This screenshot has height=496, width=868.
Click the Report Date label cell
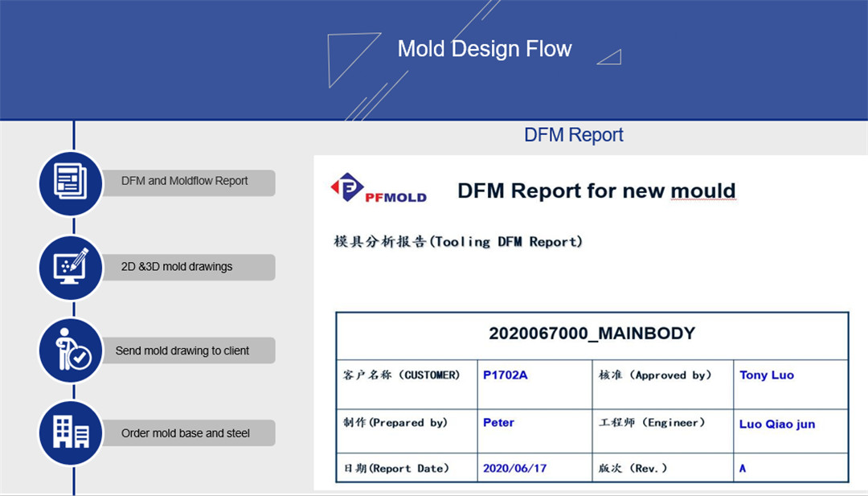[x=407, y=467]
